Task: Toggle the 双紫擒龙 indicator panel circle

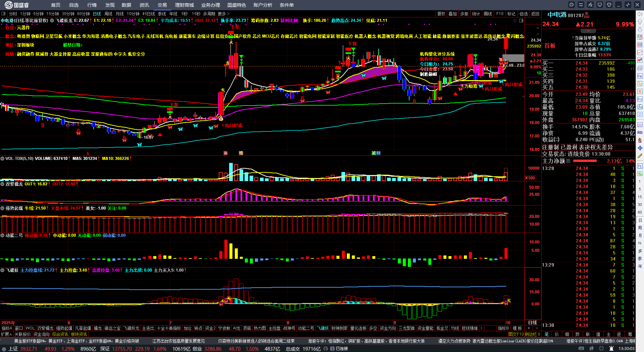Action: [x=2, y=184]
